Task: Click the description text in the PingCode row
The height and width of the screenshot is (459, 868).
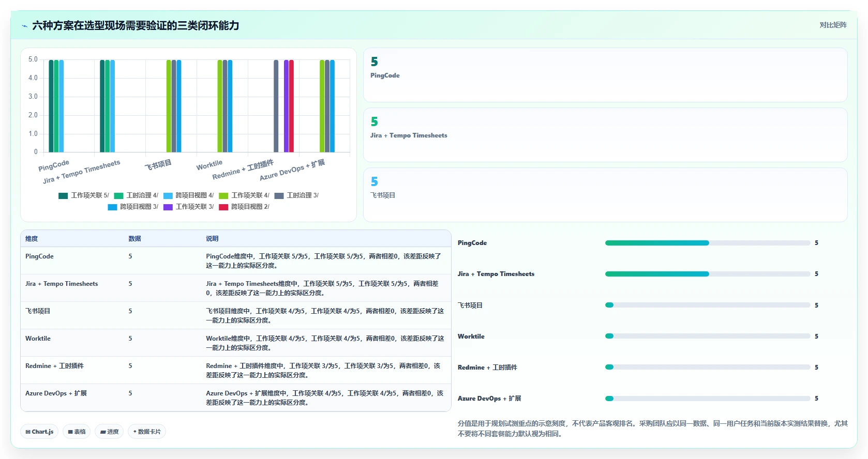Action: [x=323, y=261]
